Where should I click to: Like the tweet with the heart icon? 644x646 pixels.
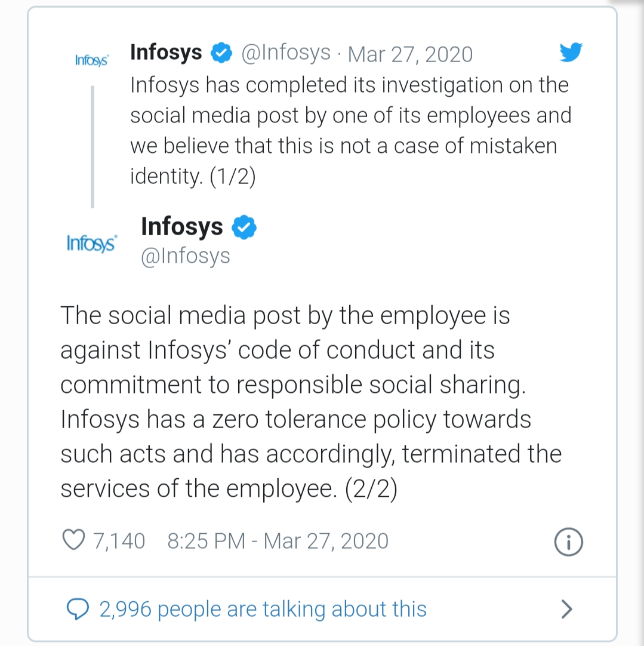click(74, 540)
